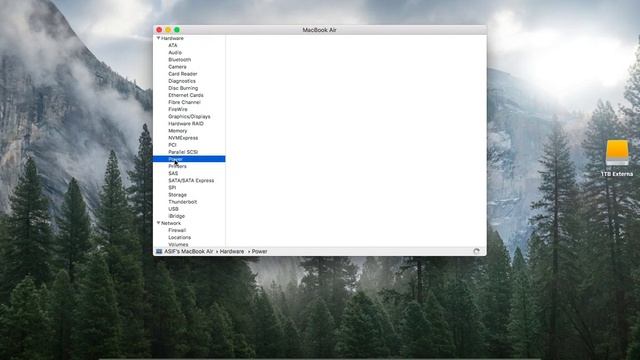The width and height of the screenshot is (640, 360).
Task: Click the Hardware category heading
Action: [172, 38]
